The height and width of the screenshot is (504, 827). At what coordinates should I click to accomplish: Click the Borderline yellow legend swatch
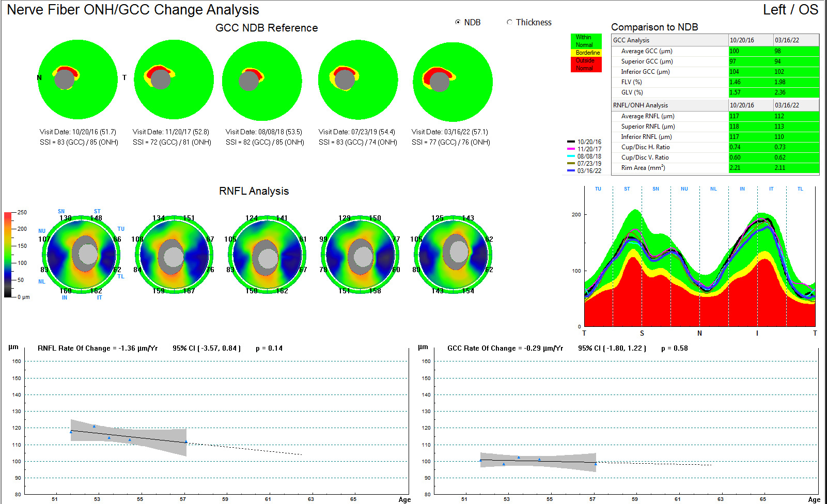pos(586,53)
